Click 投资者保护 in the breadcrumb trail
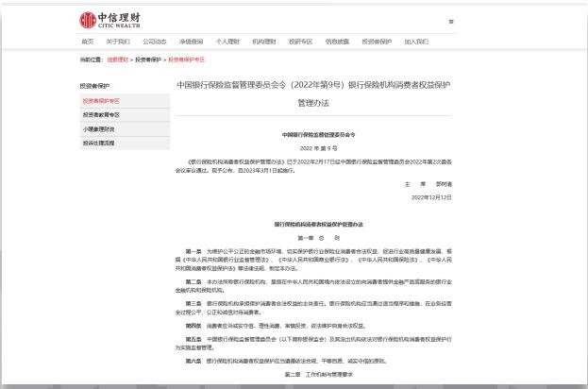588x389 pixels. tap(148, 59)
